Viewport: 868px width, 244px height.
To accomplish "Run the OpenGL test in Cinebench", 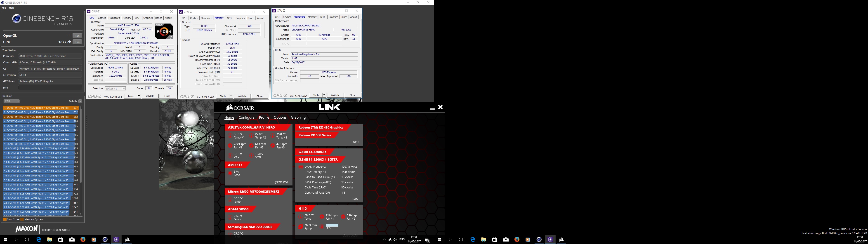I will pyautogui.click(x=77, y=36).
